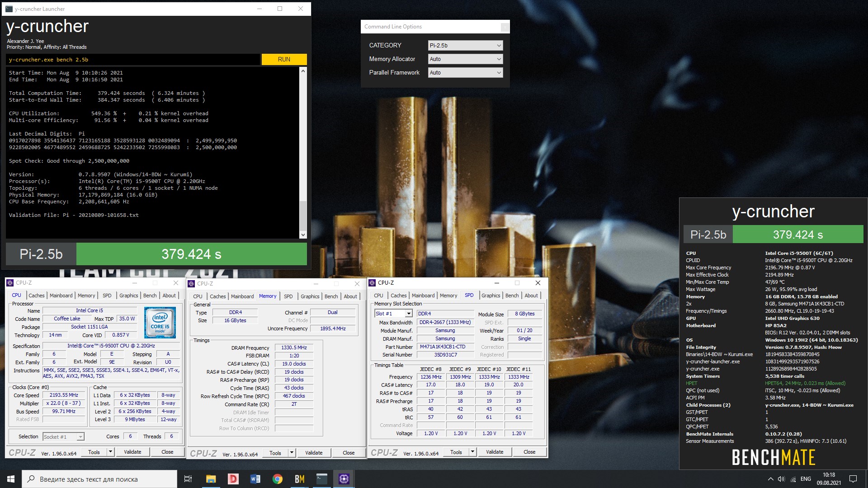Click Validate button in right CPU-Z window
868x488 pixels.
(x=495, y=452)
